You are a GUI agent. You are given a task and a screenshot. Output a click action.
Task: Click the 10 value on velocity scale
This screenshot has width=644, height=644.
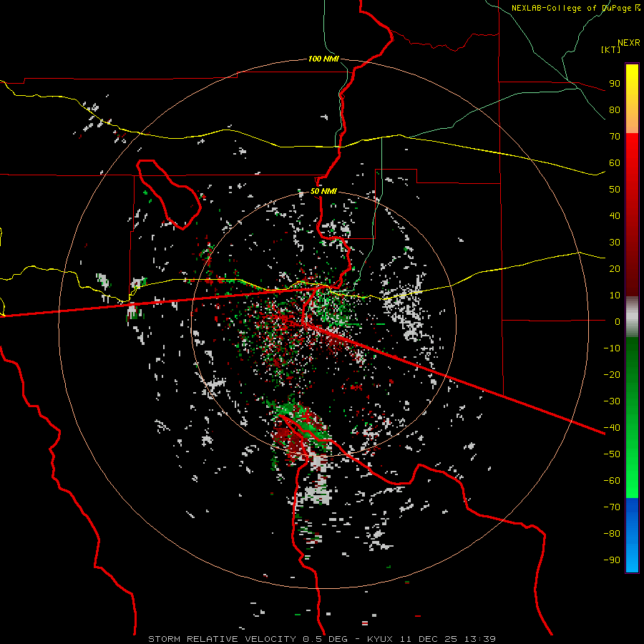click(615, 296)
